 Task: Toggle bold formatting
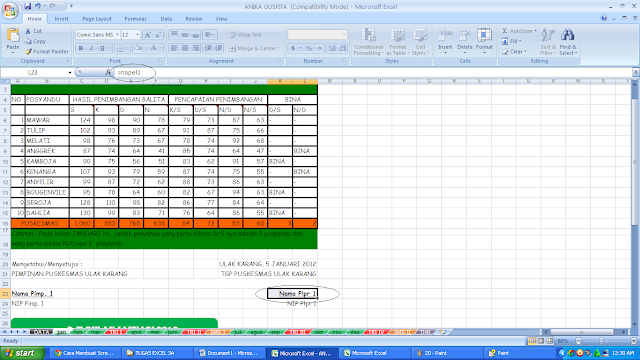point(81,48)
